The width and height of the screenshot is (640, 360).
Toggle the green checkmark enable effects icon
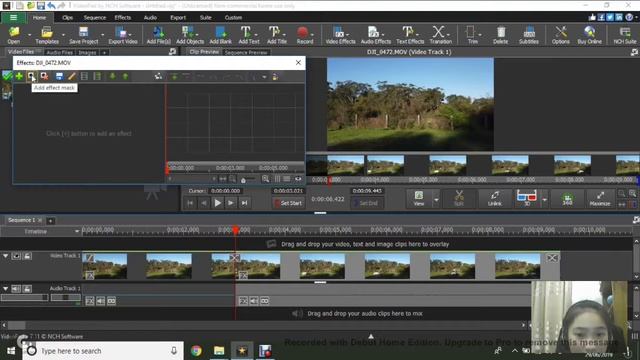[7, 76]
